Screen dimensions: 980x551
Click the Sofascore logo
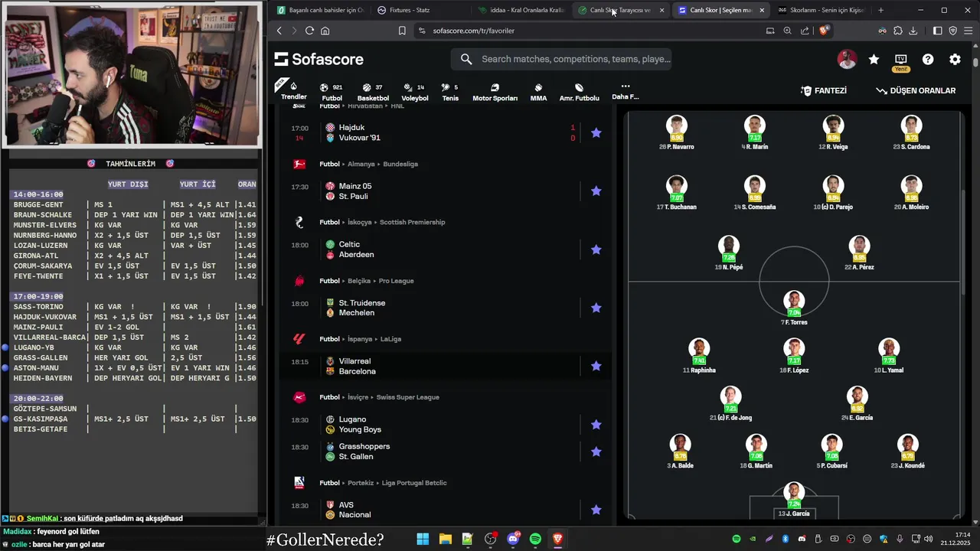tap(319, 59)
